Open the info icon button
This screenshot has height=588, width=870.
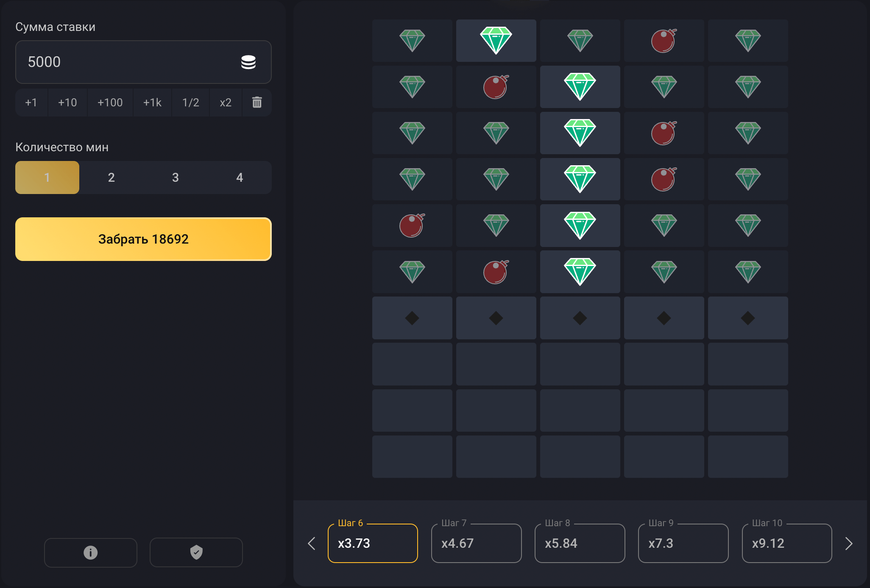point(90,552)
